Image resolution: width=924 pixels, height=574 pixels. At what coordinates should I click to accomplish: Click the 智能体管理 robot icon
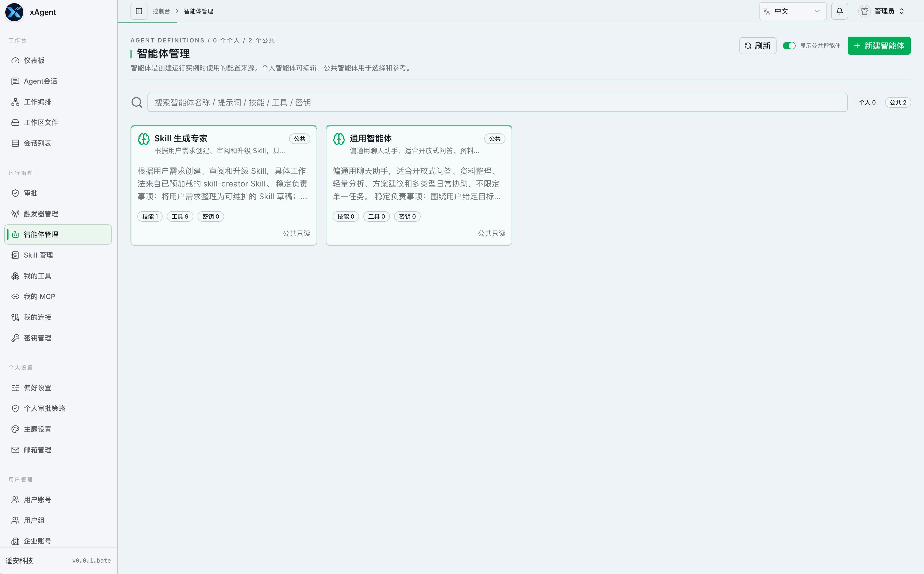click(15, 234)
